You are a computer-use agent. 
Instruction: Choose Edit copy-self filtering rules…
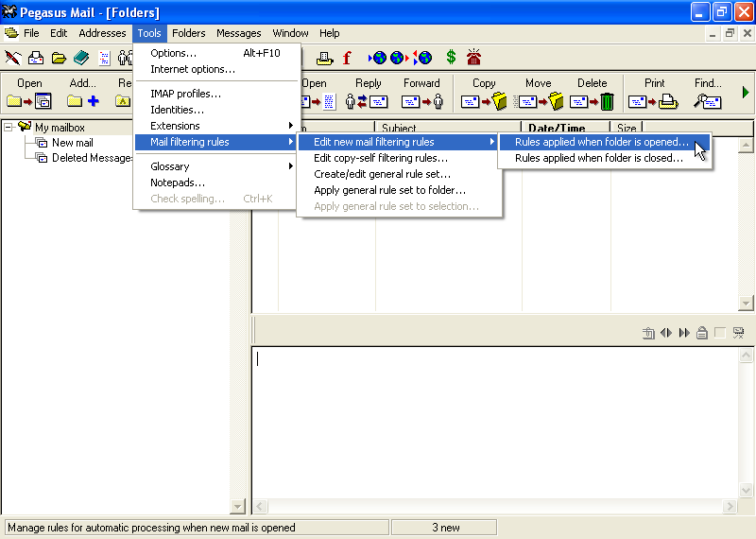tap(398, 158)
